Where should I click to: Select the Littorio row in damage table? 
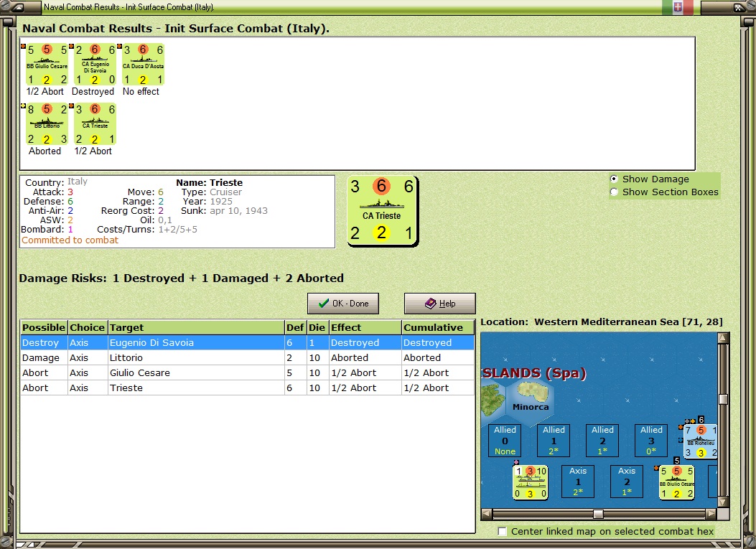[x=248, y=357]
